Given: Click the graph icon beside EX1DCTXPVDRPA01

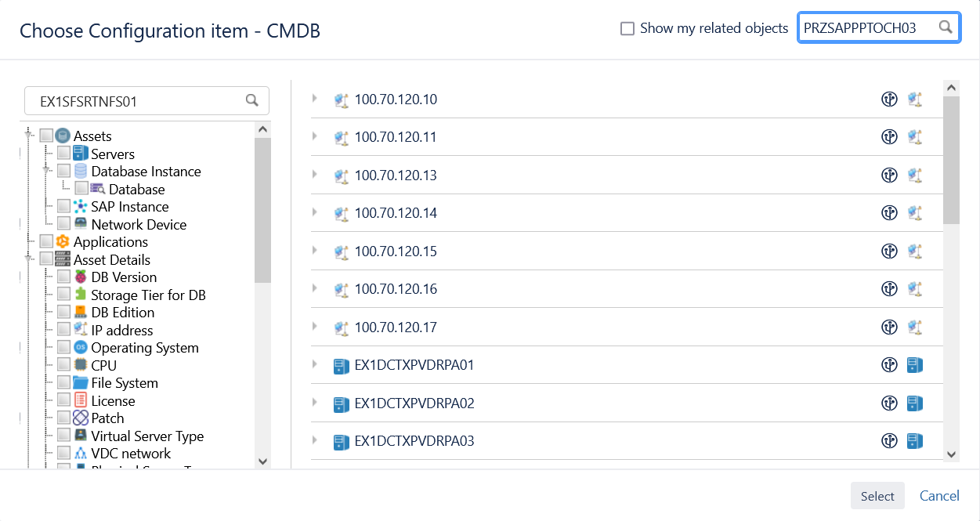Looking at the screenshot, I should 889,365.
